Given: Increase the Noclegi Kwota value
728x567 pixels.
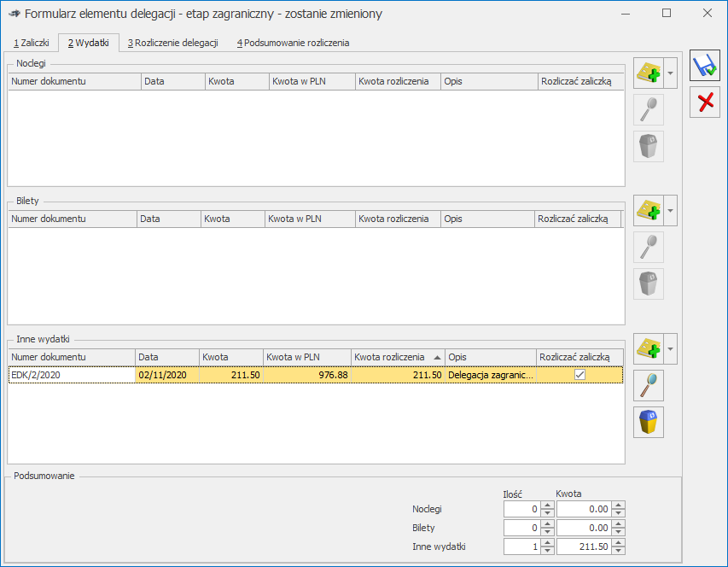Looking at the screenshot, I should coord(619,506).
